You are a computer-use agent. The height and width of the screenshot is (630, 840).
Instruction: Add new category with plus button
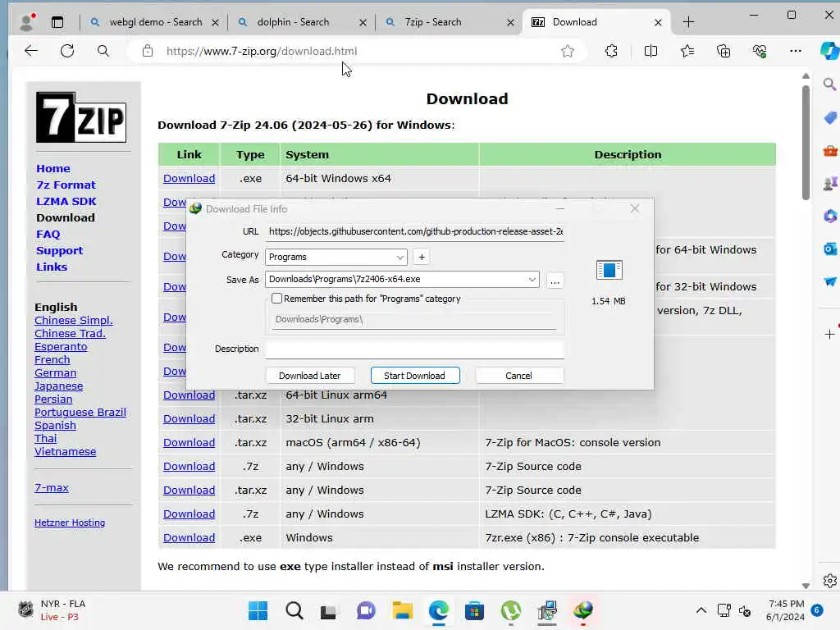click(422, 257)
